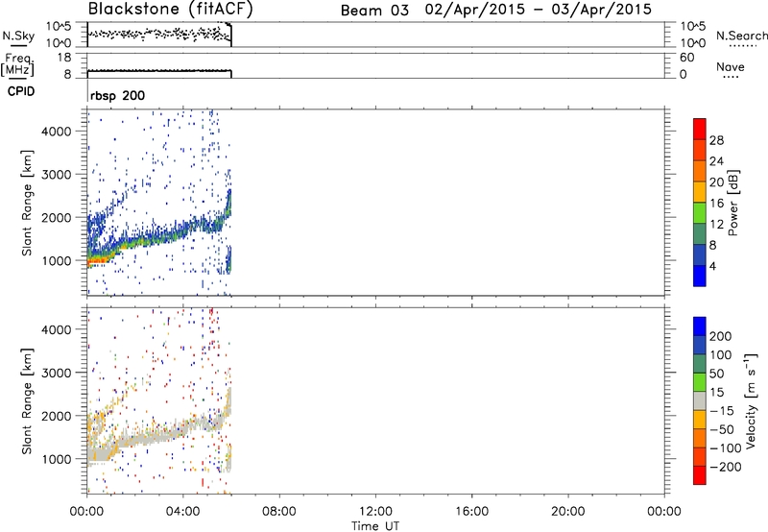The width and height of the screenshot is (768, 532).
Task: Click the '20:00' time axis label
Action: pos(568,512)
